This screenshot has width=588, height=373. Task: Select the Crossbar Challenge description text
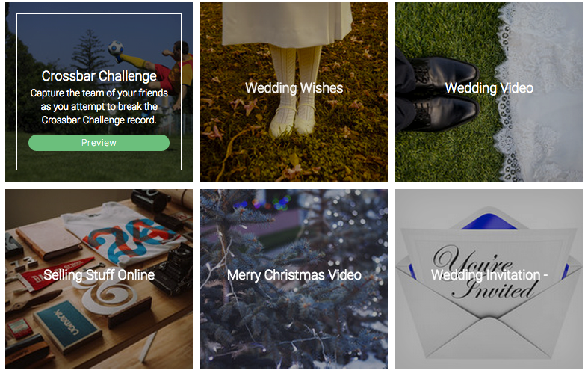pyautogui.click(x=99, y=106)
